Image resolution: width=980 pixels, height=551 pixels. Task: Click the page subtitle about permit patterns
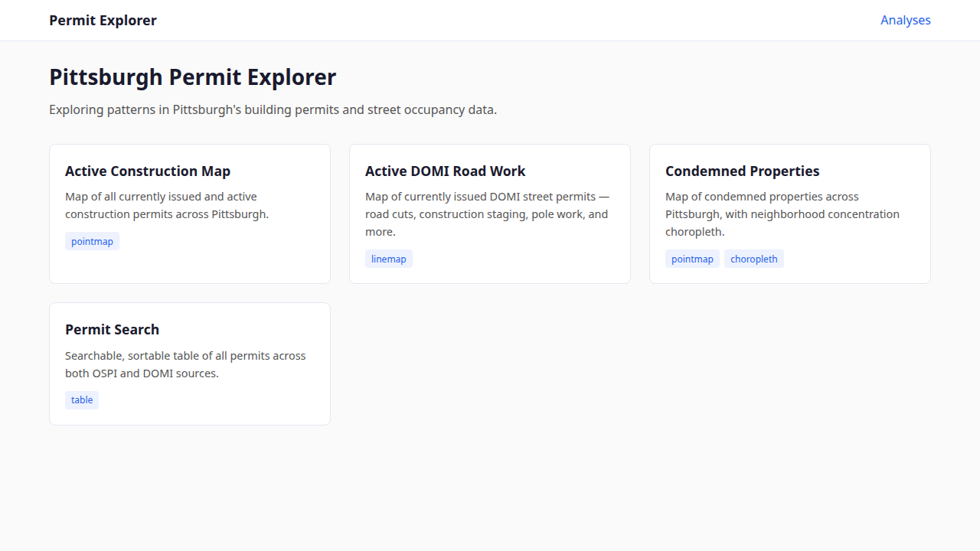(x=273, y=109)
